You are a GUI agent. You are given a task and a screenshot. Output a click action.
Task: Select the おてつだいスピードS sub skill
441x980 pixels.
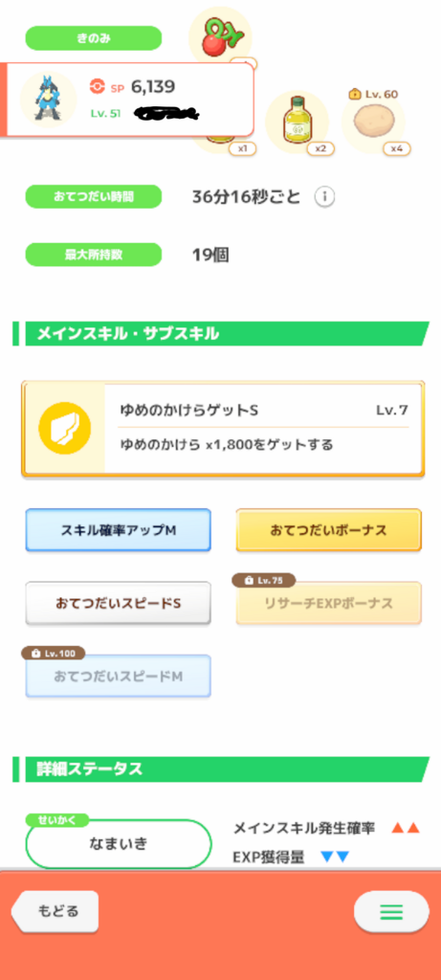click(x=118, y=604)
